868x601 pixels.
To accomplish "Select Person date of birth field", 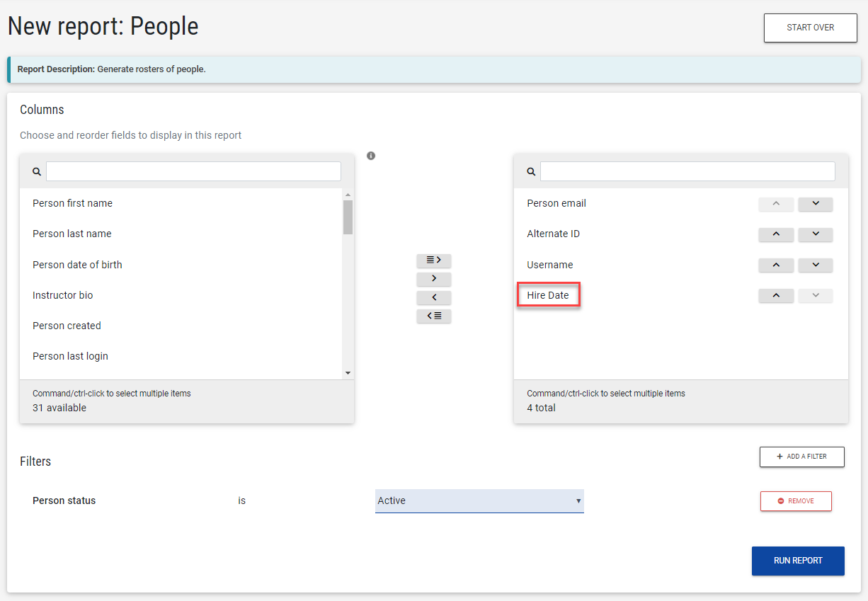I will click(x=77, y=265).
